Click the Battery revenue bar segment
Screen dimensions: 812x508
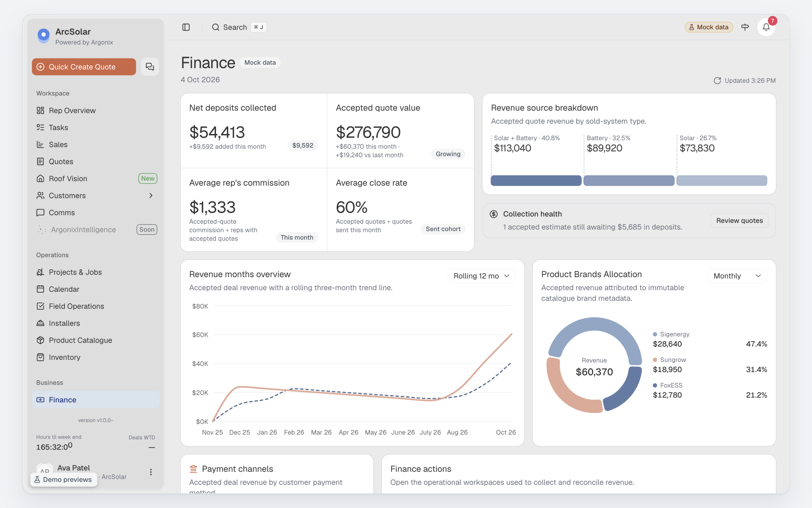(629, 180)
